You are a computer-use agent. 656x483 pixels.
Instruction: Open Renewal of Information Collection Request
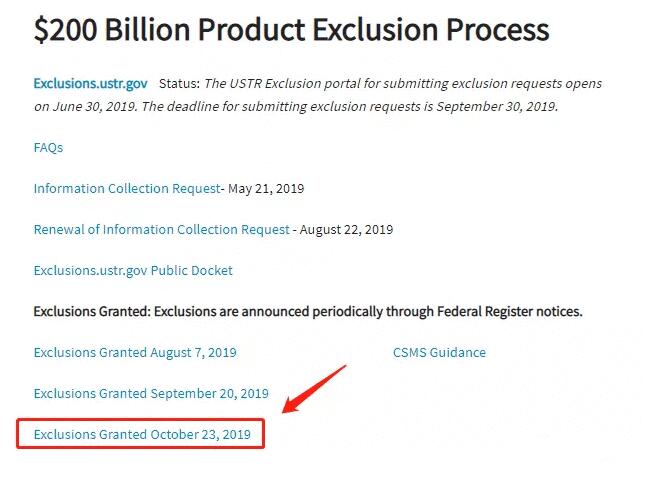point(161,229)
